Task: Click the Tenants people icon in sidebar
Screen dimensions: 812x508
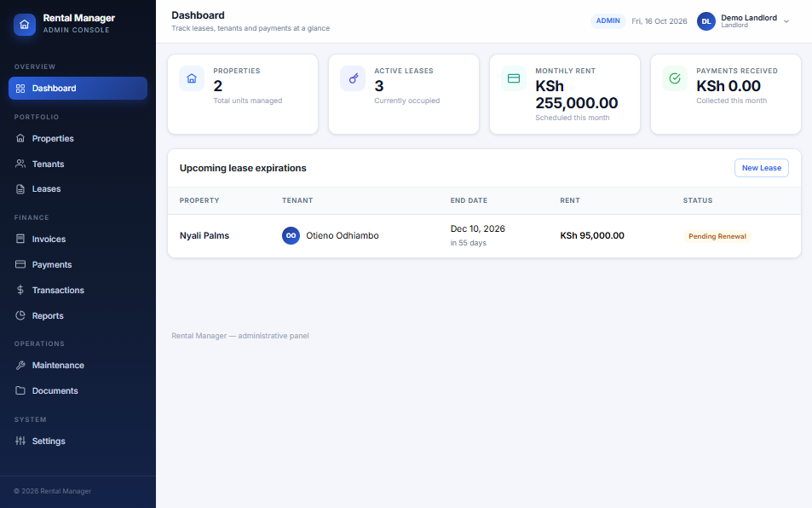Action: (x=20, y=164)
